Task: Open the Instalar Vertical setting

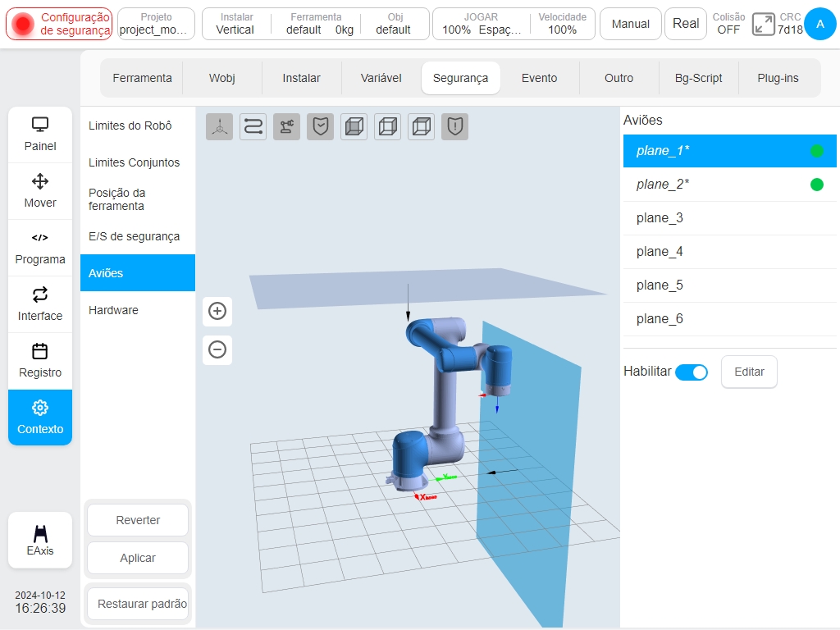Action: (x=235, y=24)
